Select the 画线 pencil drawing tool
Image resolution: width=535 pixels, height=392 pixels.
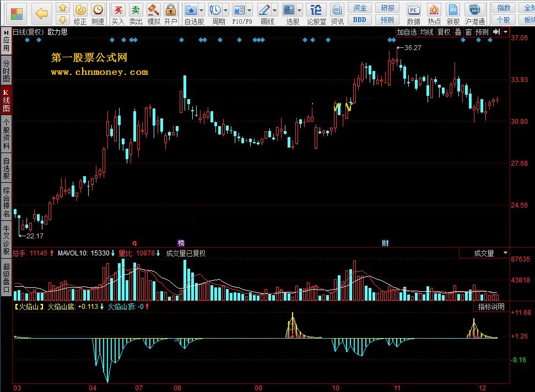pyautogui.click(x=264, y=10)
